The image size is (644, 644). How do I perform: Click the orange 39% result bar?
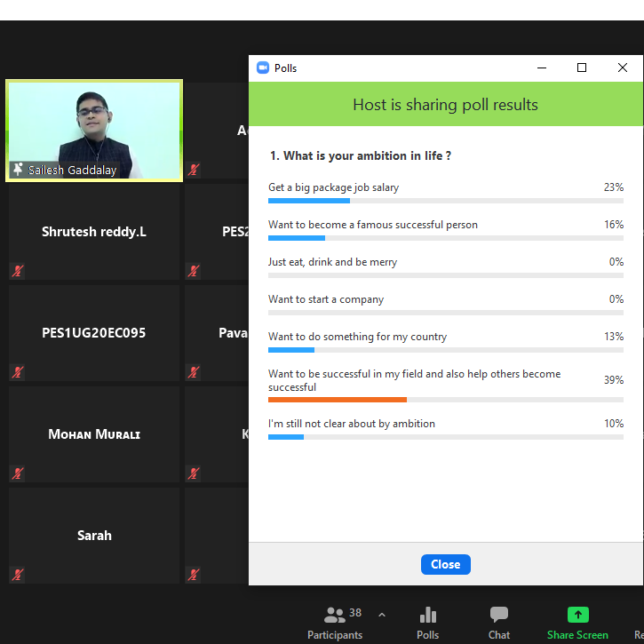pyautogui.click(x=338, y=400)
